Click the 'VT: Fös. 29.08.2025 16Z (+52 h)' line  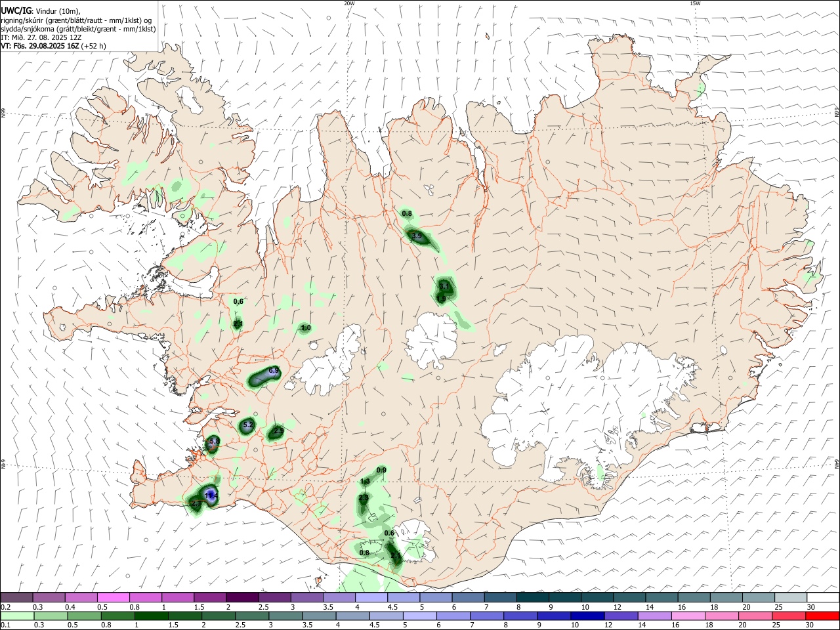click(x=53, y=46)
